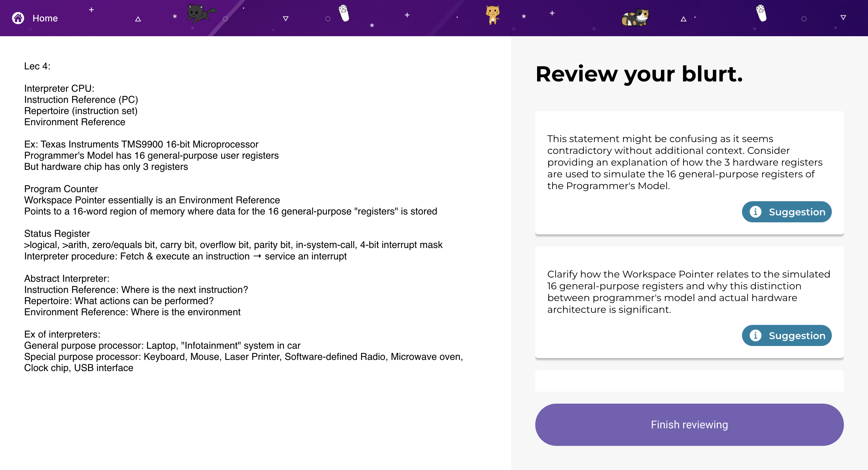Click the "Ex of interpreters:" line

click(x=62, y=334)
